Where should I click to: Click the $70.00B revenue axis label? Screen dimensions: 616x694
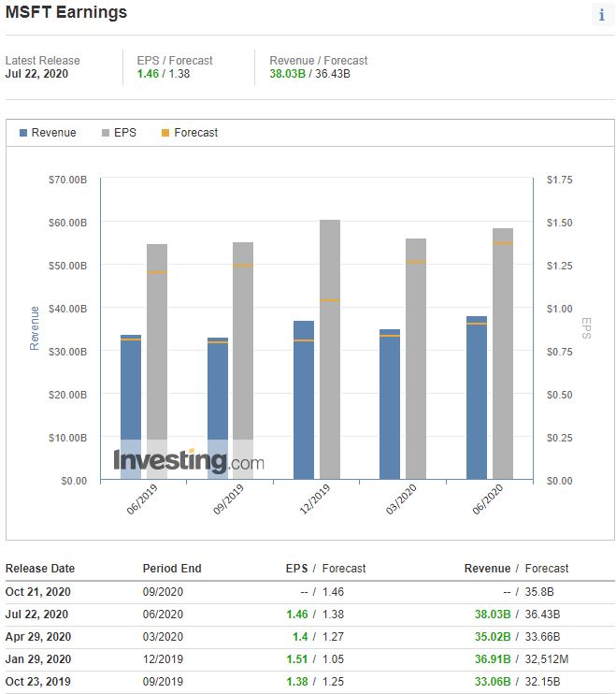point(67,180)
